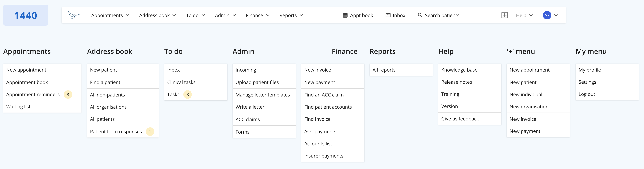
Task: Choose Insurer payments in Finance menu
Action: pyautogui.click(x=333, y=156)
